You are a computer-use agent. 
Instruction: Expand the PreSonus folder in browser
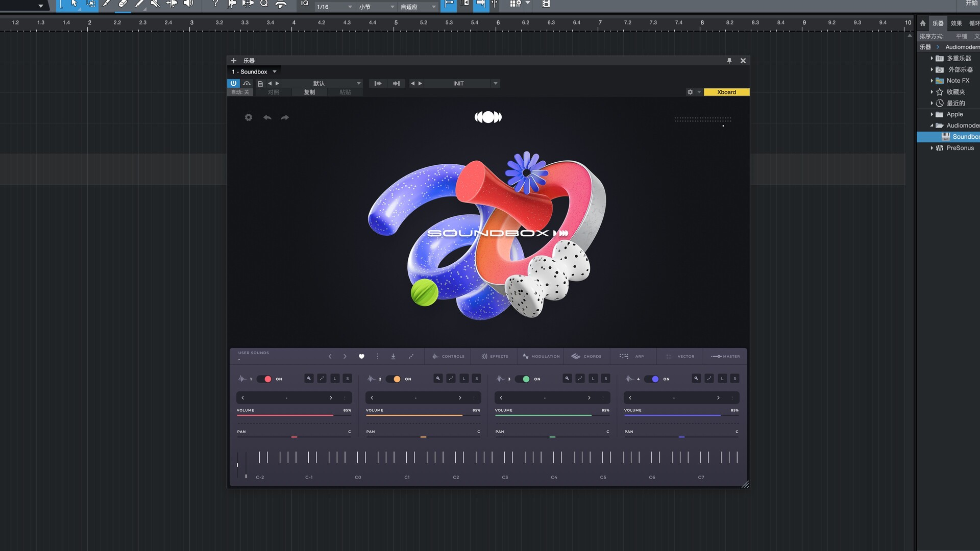pyautogui.click(x=932, y=148)
